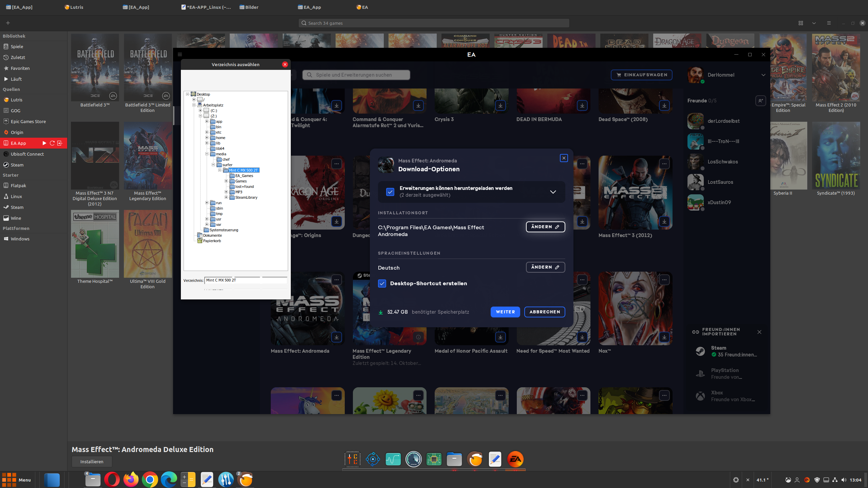Download Mass Effect 3 (2012) via download icon

tap(664, 221)
